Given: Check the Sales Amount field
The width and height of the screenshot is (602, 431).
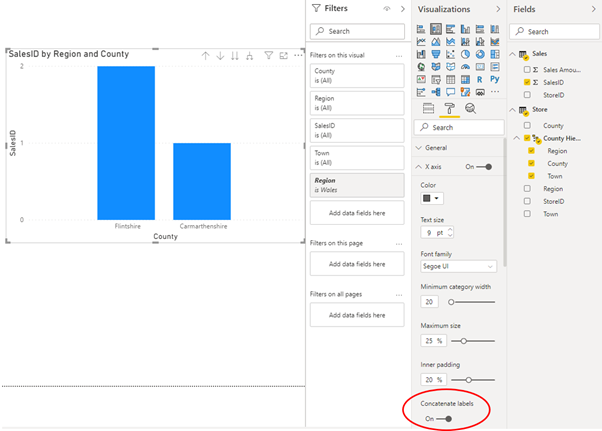Looking at the screenshot, I should 527,69.
